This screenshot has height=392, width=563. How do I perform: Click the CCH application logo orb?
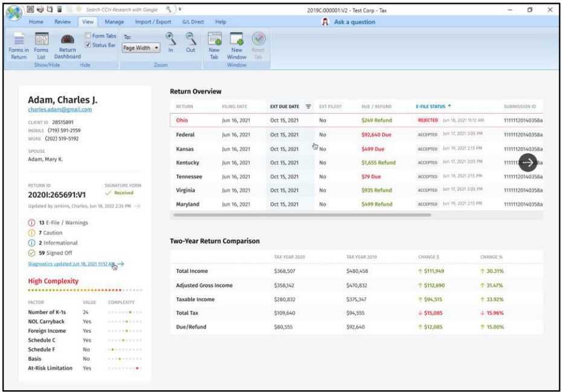click(14, 13)
